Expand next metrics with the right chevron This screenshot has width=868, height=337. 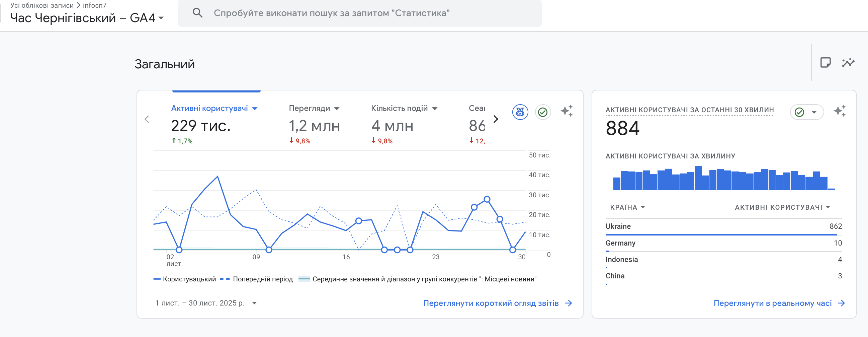[x=496, y=119]
